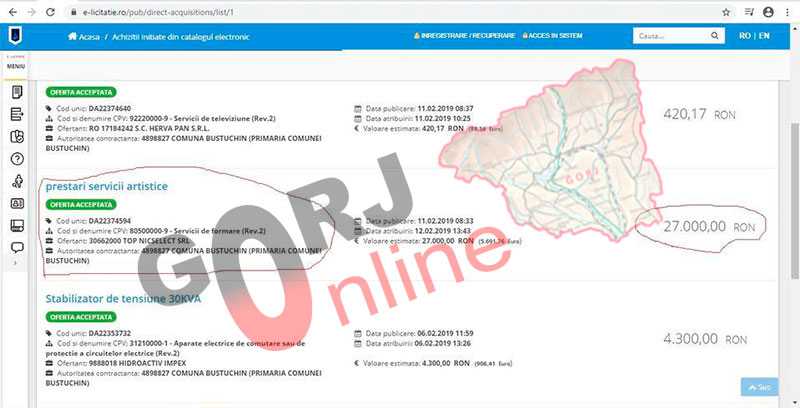The image size is (800, 408).
Task: Click the calendar icon beside Data publicare 06.02.2019
Action: click(358, 334)
